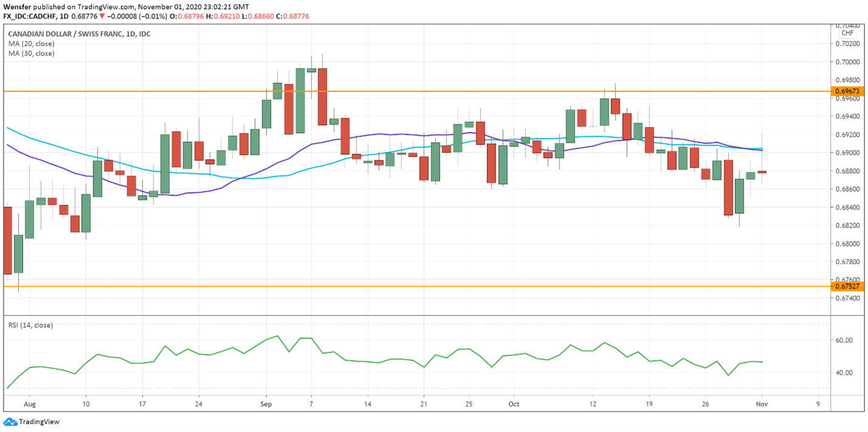
Task: Click the upper orange horizontal resistance line
Action: [x=416, y=91]
